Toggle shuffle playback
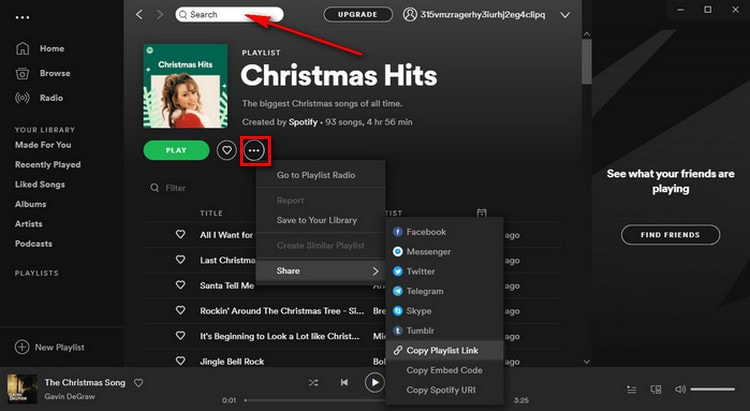750x411 pixels. click(x=313, y=383)
